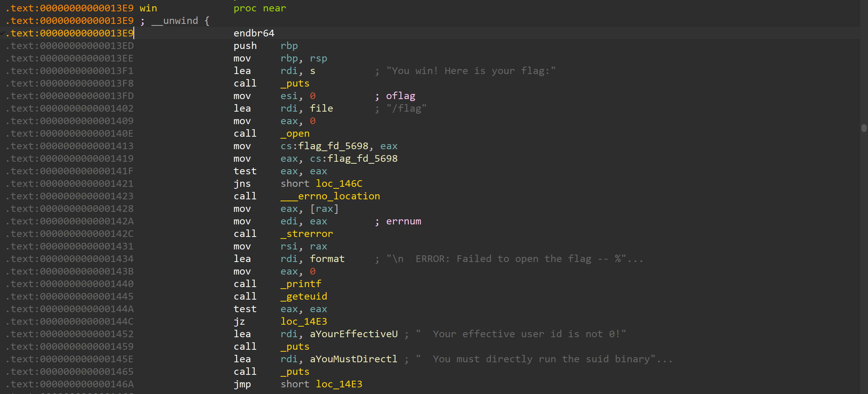Select the 'file' operand in lea rdi
This screenshot has width=868, height=394.
click(x=321, y=108)
